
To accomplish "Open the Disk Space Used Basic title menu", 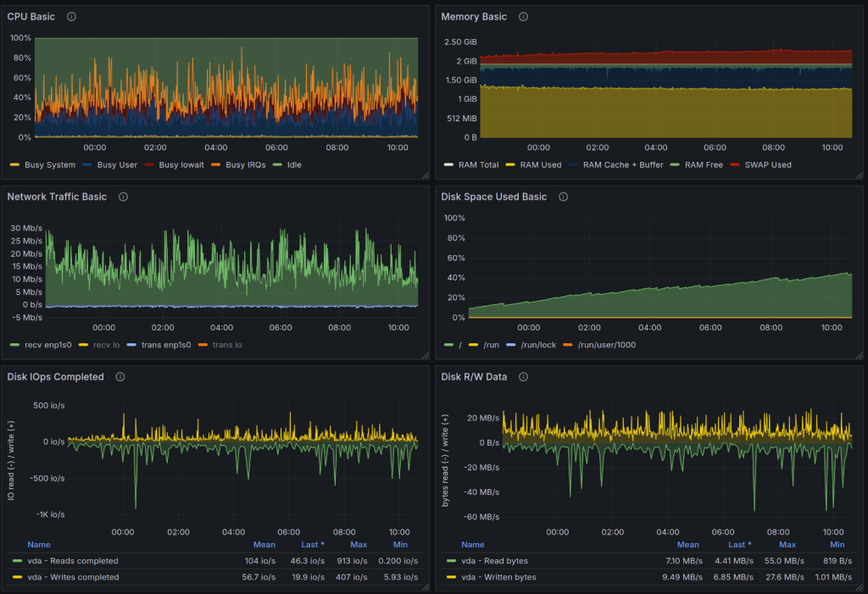I will (x=494, y=197).
